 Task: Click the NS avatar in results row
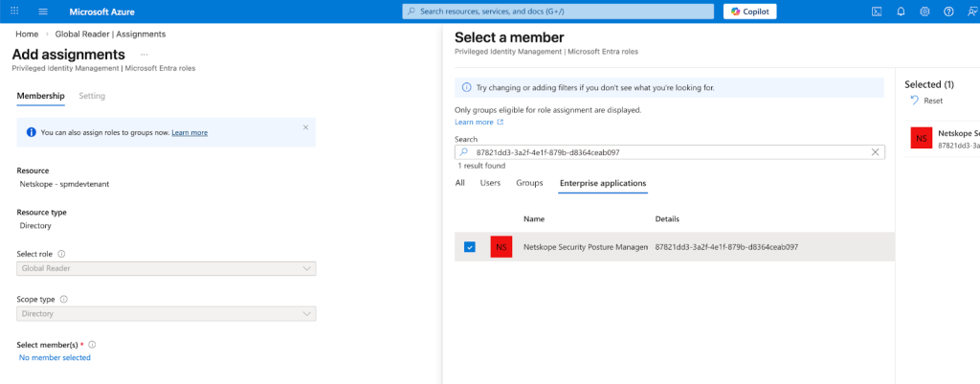pyautogui.click(x=501, y=247)
